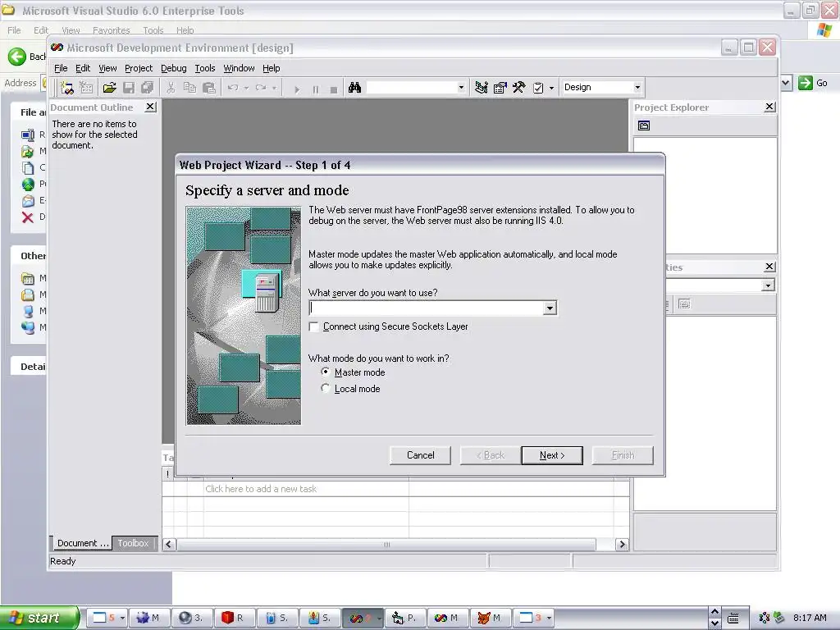Click the network places globe icon in Other Places

click(28, 327)
